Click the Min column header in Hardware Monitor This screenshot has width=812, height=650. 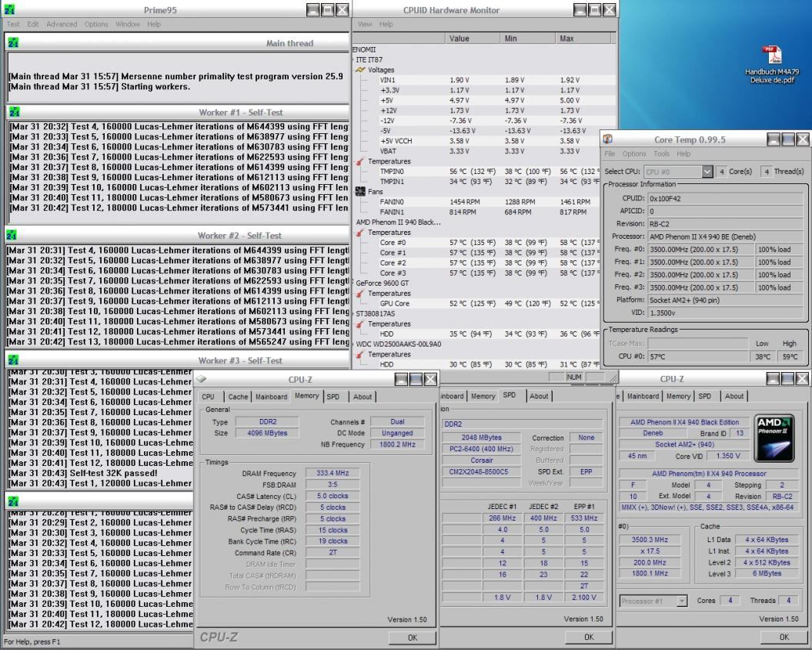tap(528, 39)
